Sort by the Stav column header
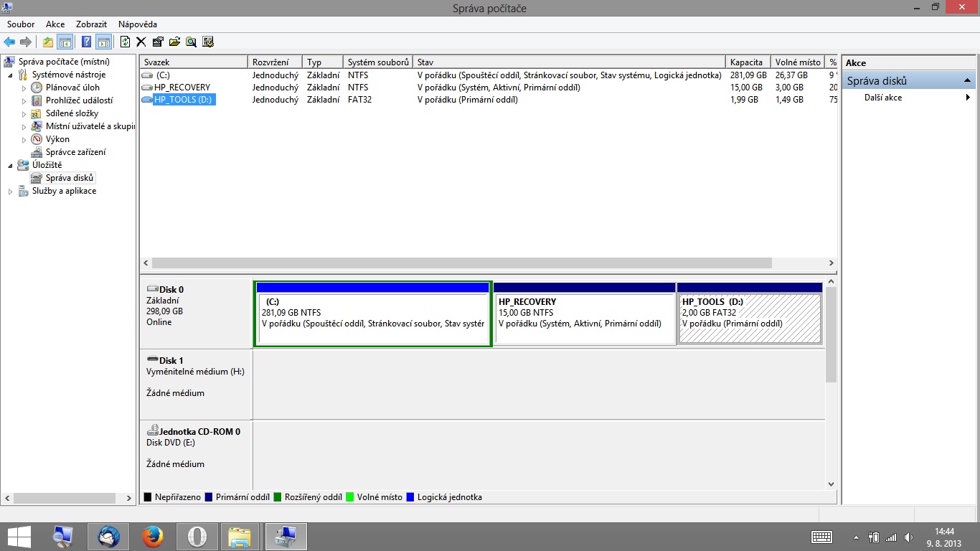The image size is (980, 551). tap(569, 62)
